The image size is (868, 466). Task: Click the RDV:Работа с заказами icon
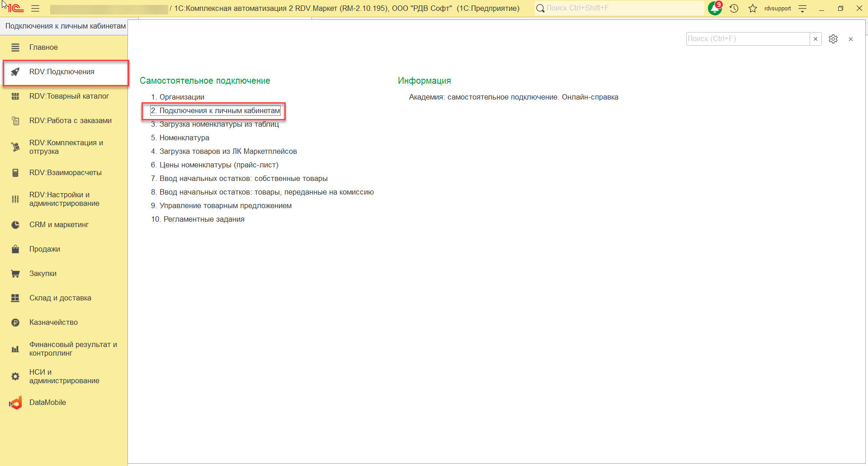[15, 121]
